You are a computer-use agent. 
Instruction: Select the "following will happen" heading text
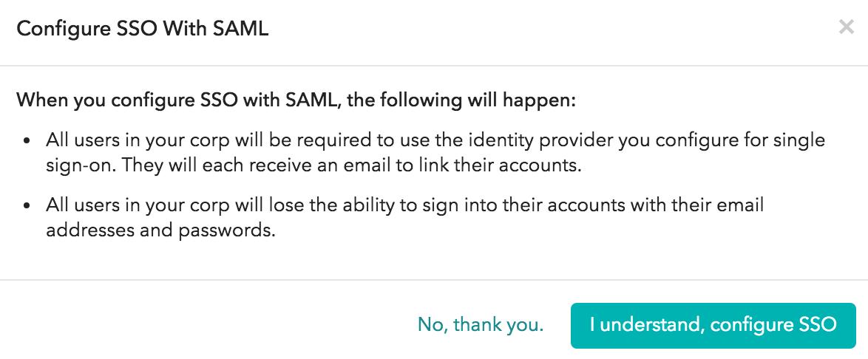296,100
